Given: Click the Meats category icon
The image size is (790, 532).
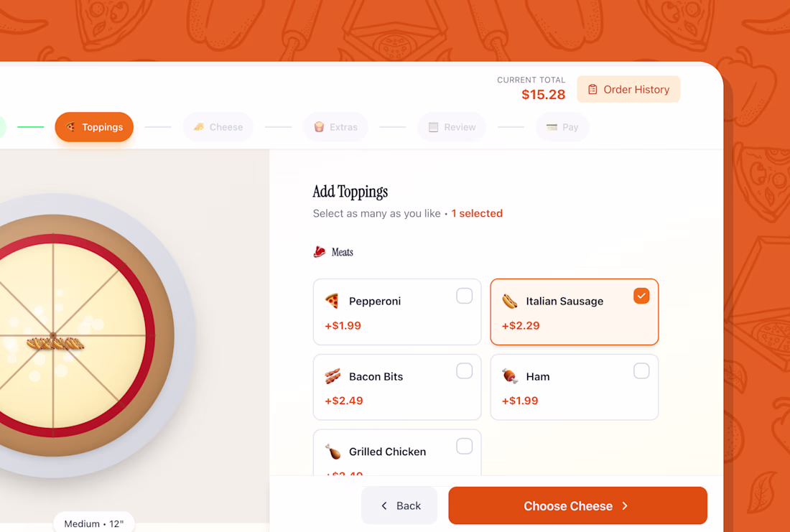Looking at the screenshot, I should pos(320,252).
